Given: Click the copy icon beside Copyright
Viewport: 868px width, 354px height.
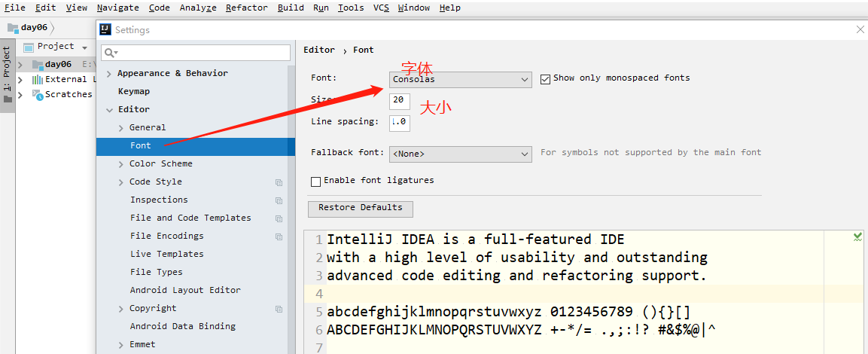Looking at the screenshot, I should [x=279, y=309].
